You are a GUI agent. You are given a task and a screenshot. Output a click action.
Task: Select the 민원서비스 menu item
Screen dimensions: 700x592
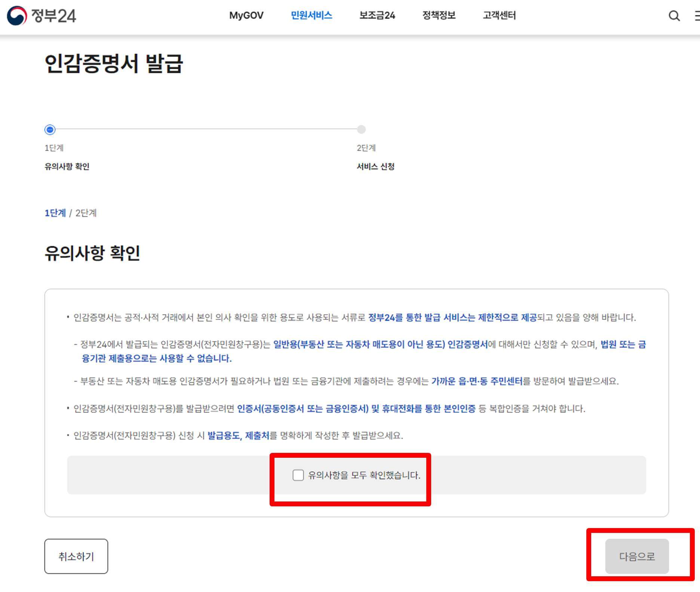click(312, 15)
